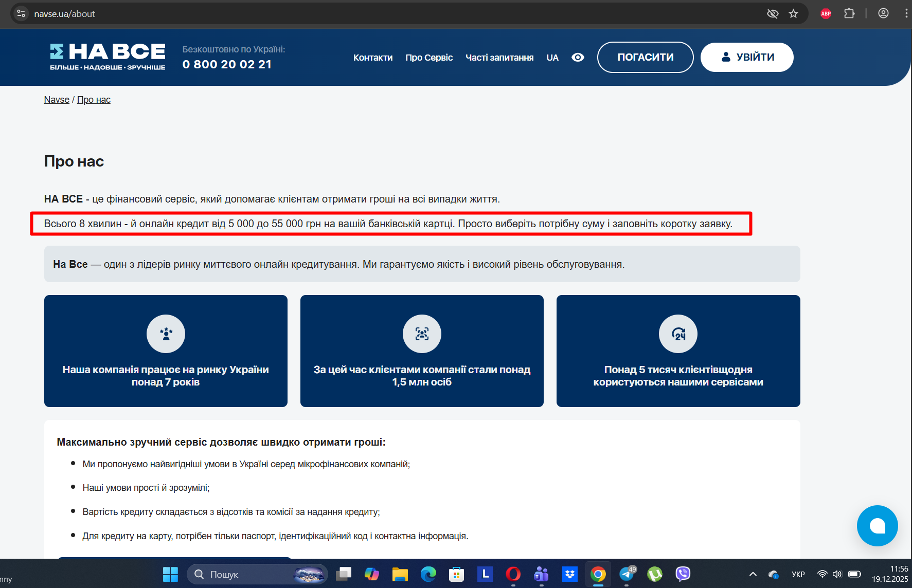Click the bullet starting 'Ми пропонуємо найвигідніші умови'

click(246, 464)
